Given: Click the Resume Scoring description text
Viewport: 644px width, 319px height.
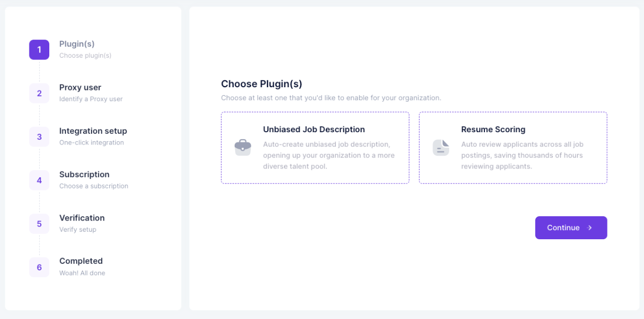Looking at the screenshot, I should coord(522,155).
